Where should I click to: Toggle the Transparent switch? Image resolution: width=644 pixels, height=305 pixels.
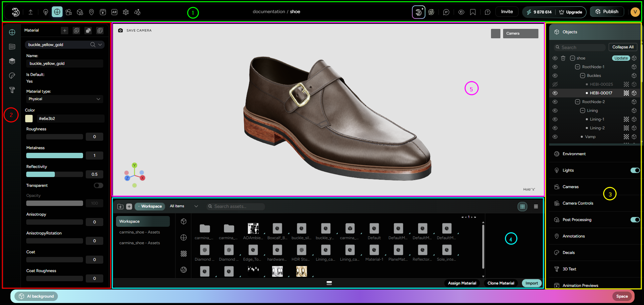tap(98, 185)
